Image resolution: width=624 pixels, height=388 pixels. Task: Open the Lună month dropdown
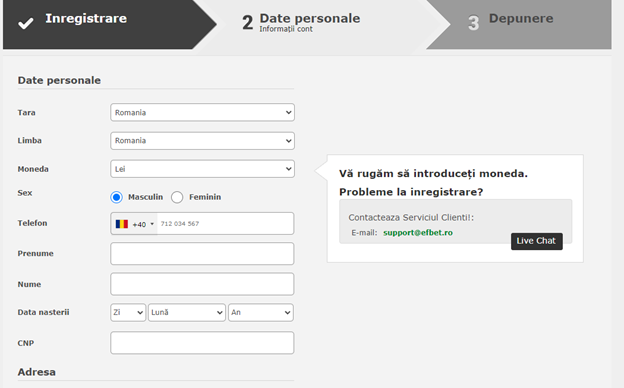pyautogui.click(x=187, y=312)
